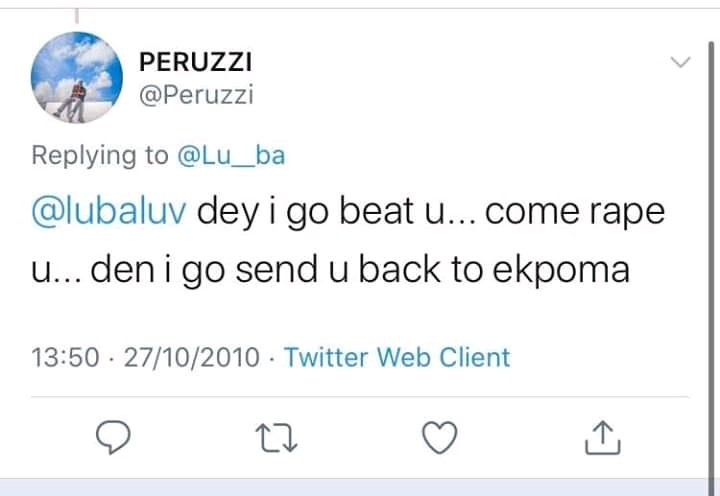Screen dimensions: 720x496
Task: Click the PERUZZI display name
Action: click(x=195, y=62)
